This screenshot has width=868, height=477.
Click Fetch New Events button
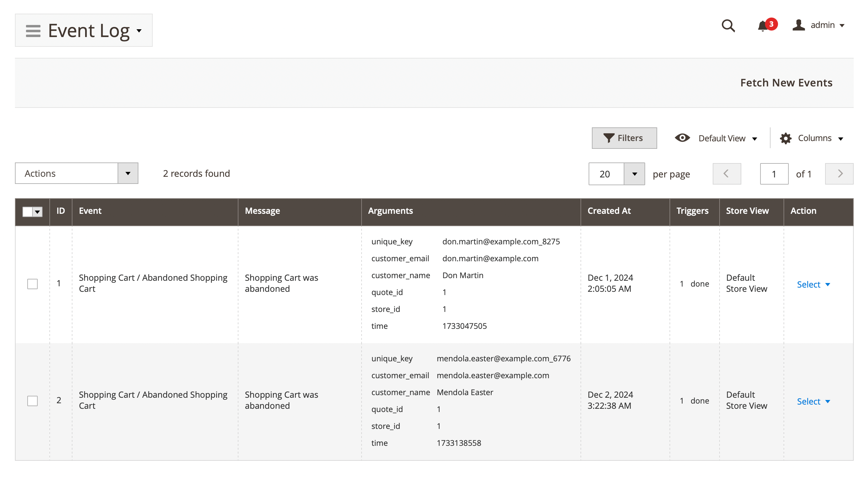coord(786,83)
